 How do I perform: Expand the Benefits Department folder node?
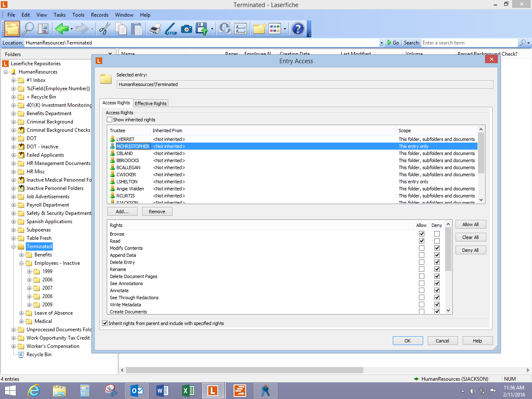14,113
